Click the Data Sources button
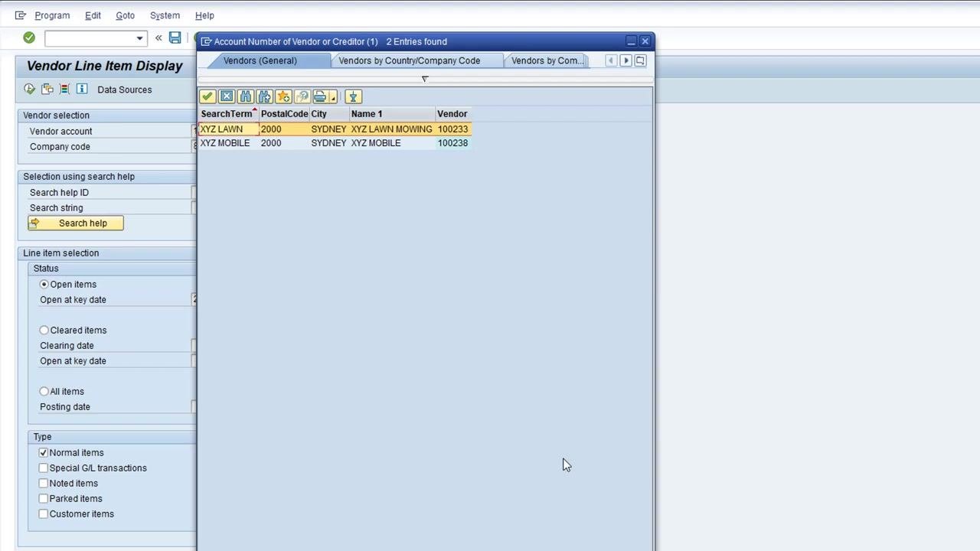Viewport: 980px width, 551px height. (x=125, y=90)
